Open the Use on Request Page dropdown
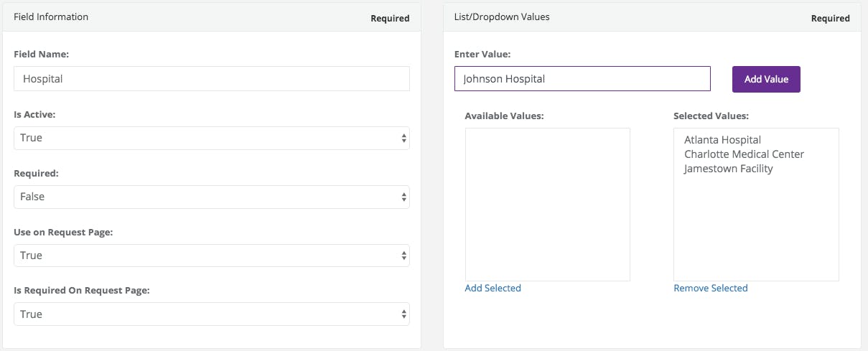Viewport: 868px width, 351px height. 211,256
